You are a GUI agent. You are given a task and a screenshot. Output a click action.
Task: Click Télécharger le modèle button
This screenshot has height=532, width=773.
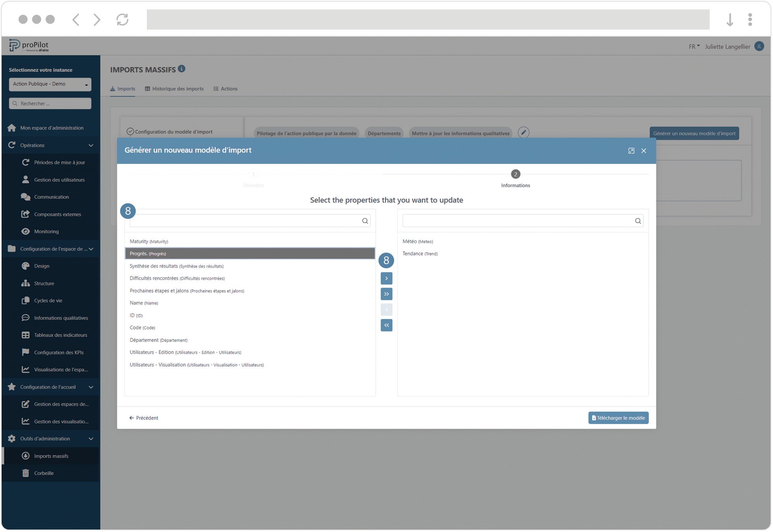click(618, 418)
